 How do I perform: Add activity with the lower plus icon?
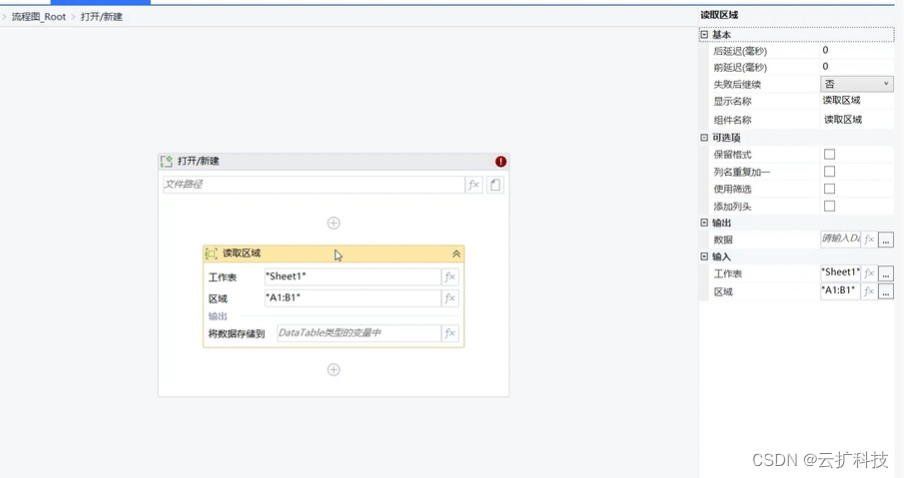(333, 370)
